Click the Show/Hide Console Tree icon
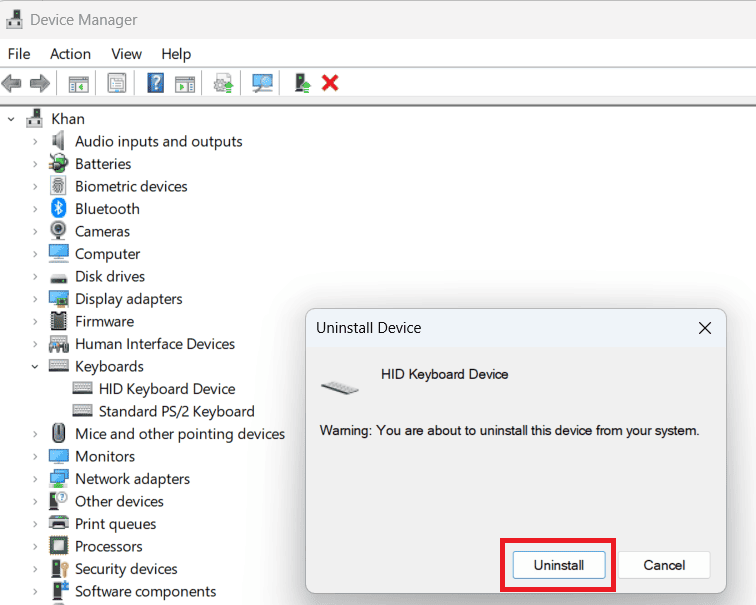The width and height of the screenshot is (756, 605). pos(78,83)
